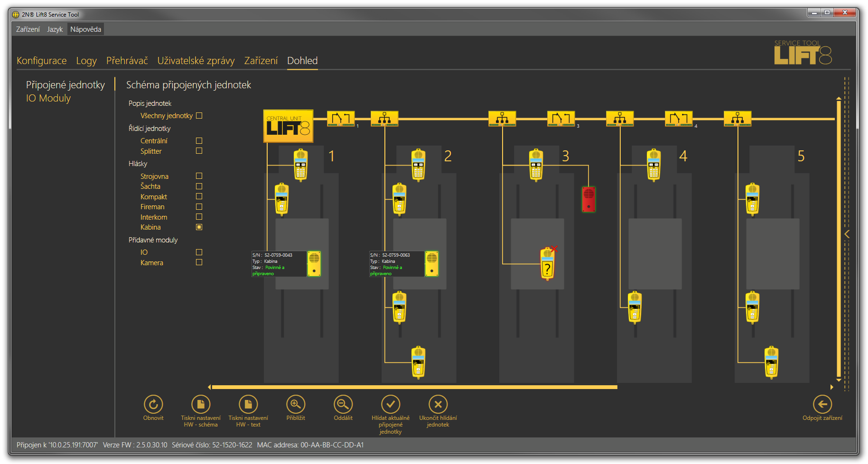Viewport: 868px width, 464px height.
Task: Toggle the Kamera checkbox
Action: [199, 262]
